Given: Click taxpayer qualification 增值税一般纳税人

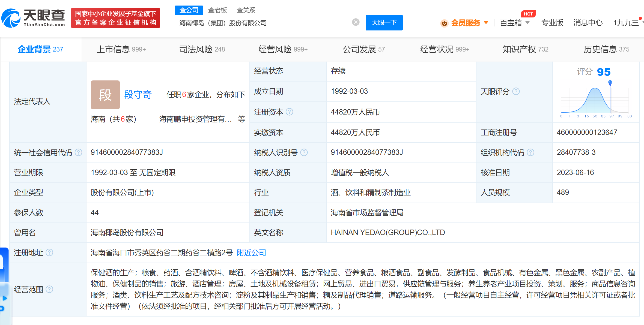Looking at the screenshot, I should [360, 173].
